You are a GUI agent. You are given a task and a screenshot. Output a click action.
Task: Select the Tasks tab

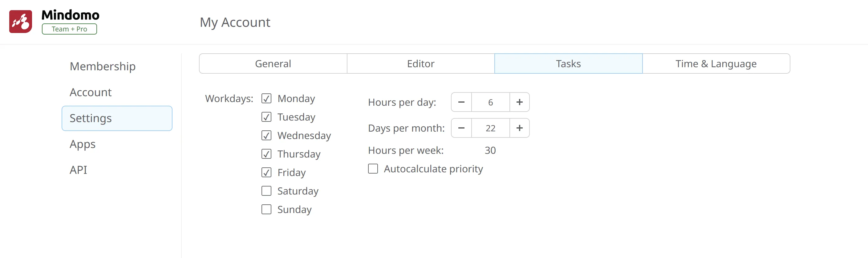568,64
